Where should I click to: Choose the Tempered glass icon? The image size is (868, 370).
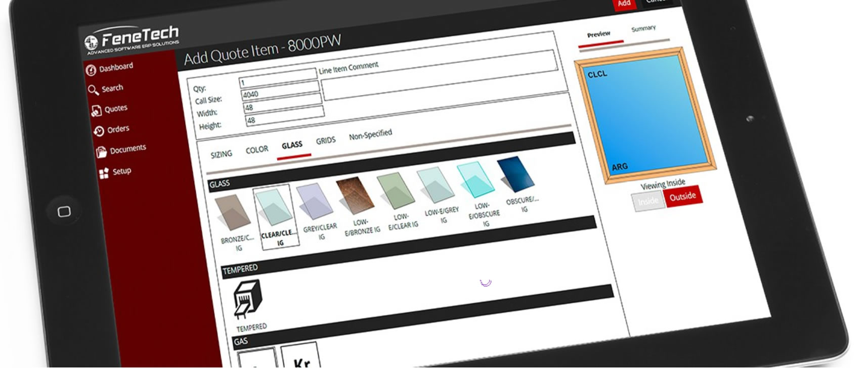click(x=247, y=299)
